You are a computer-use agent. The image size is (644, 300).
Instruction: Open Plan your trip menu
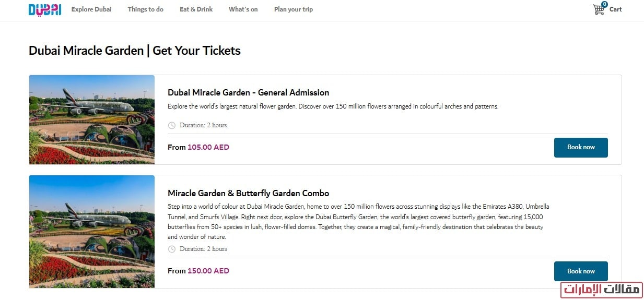click(293, 9)
